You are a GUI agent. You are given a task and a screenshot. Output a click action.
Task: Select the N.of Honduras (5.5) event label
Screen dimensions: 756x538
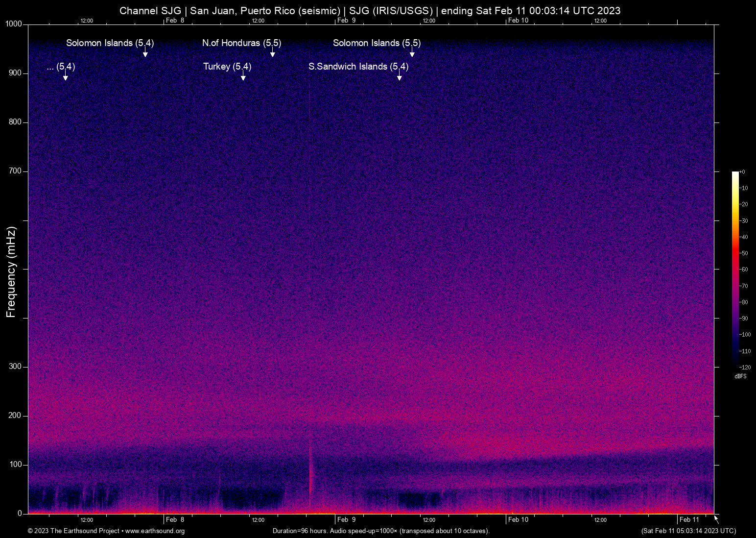tap(241, 43)
